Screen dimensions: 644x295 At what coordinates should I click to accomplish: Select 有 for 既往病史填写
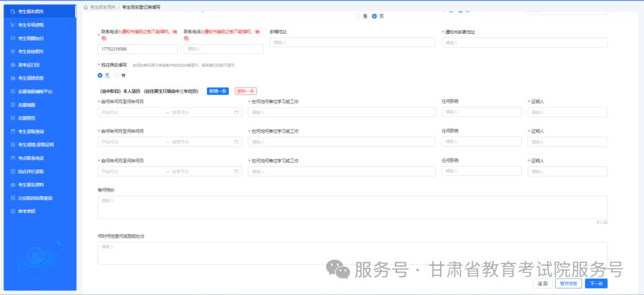[x=116, y=76]
